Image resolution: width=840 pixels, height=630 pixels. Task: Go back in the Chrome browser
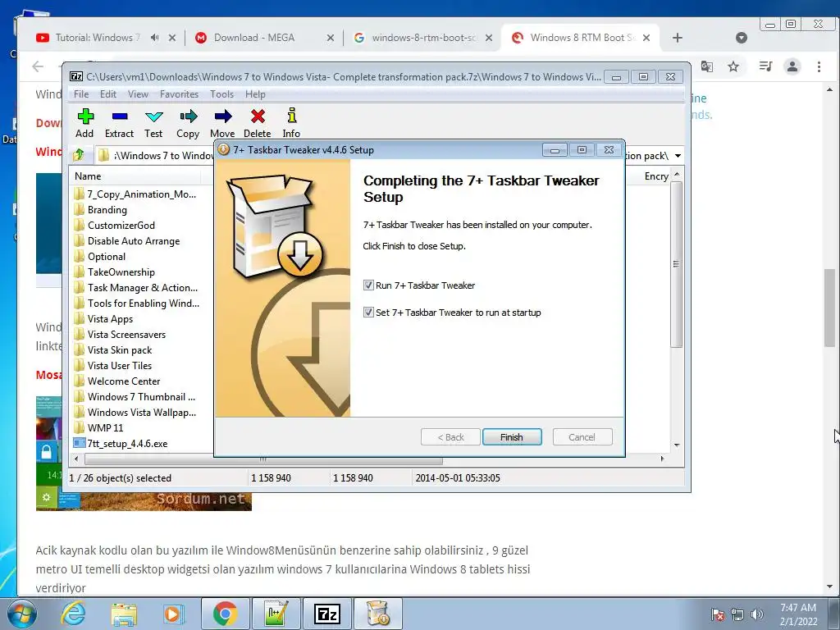tap(38, 66)
